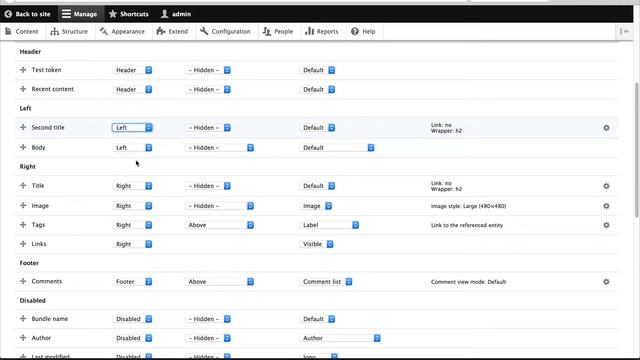Image resolution: width=640 pixels, height=360 pixels.
Task: Click drag handle for Tags row
Action: (23, 224)
